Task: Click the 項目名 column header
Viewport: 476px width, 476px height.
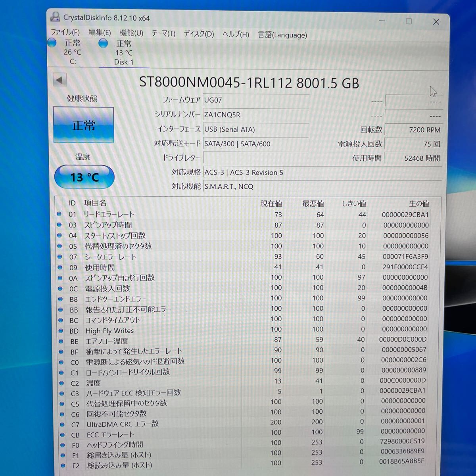Action: (95, 203)
